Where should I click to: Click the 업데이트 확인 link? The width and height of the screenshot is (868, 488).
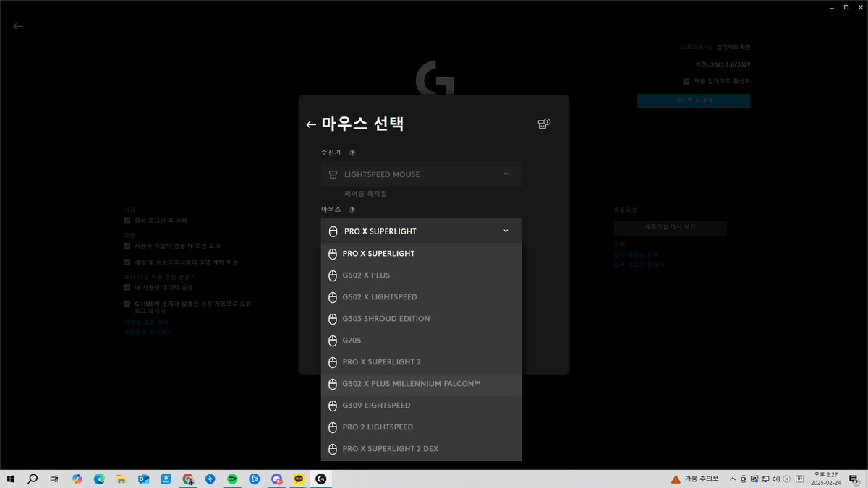pyautogui.click(x=734, y=47)
